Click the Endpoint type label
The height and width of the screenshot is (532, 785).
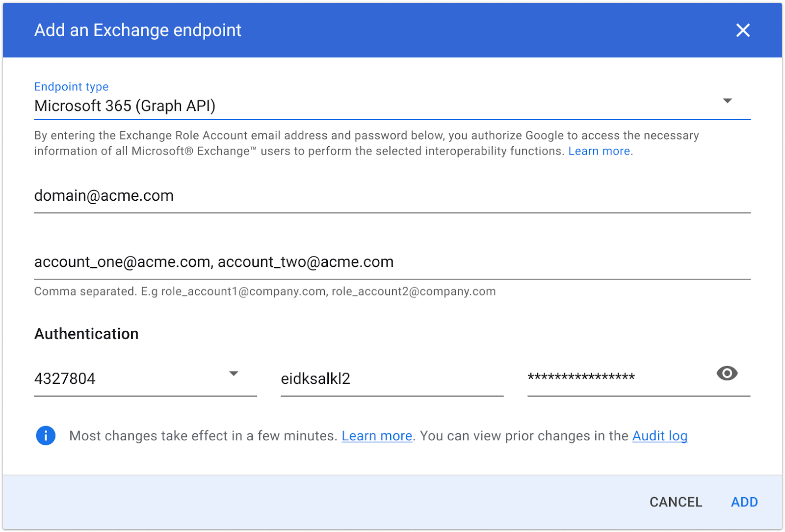coord(72,87)
